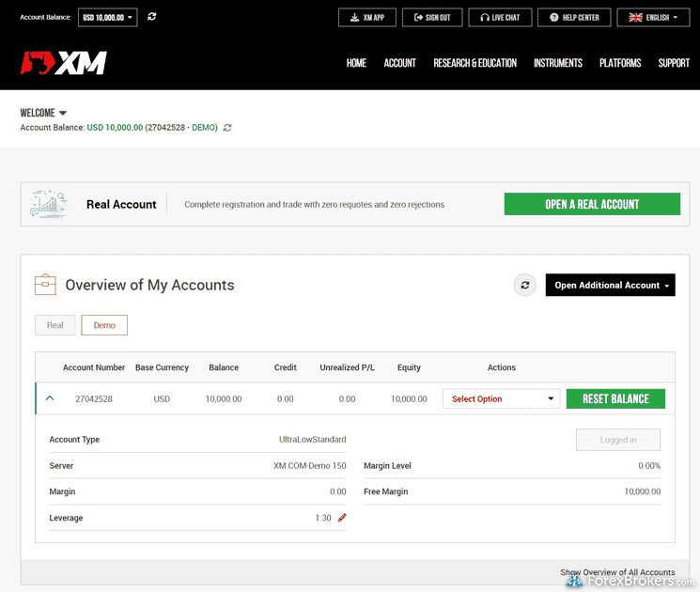Open Research & Education menu
This screenshot has width=700, height=592.
[474, 63]
